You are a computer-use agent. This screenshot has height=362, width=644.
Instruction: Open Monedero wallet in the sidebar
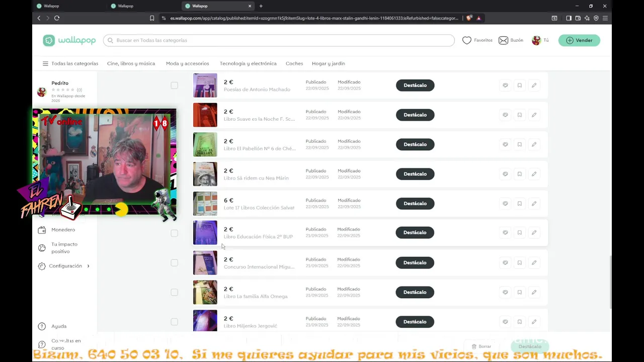pos(57,230)
